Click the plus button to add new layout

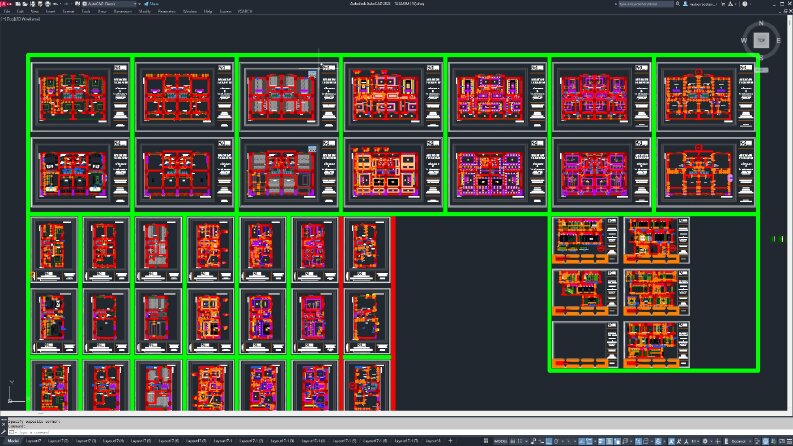[450, 441]
